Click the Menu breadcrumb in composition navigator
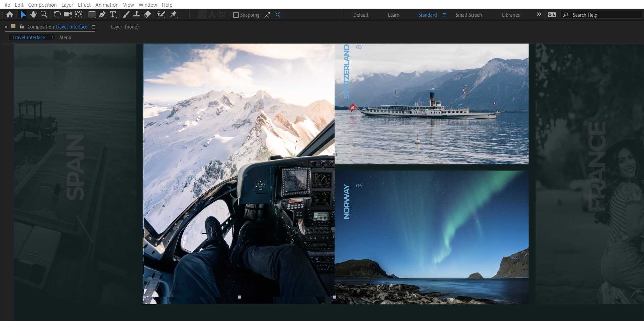 pyautogui.click(x=65, y=38)
